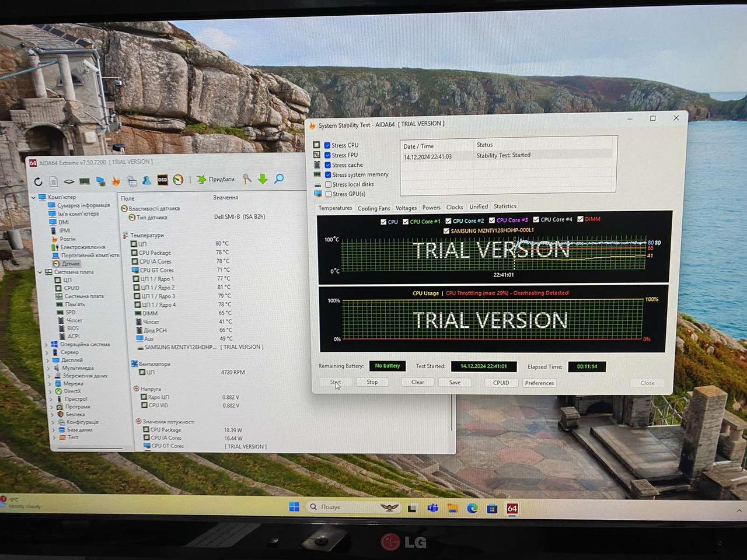Switch to the Voltages tab
This screenshot has width=747, height=560.
406,208
